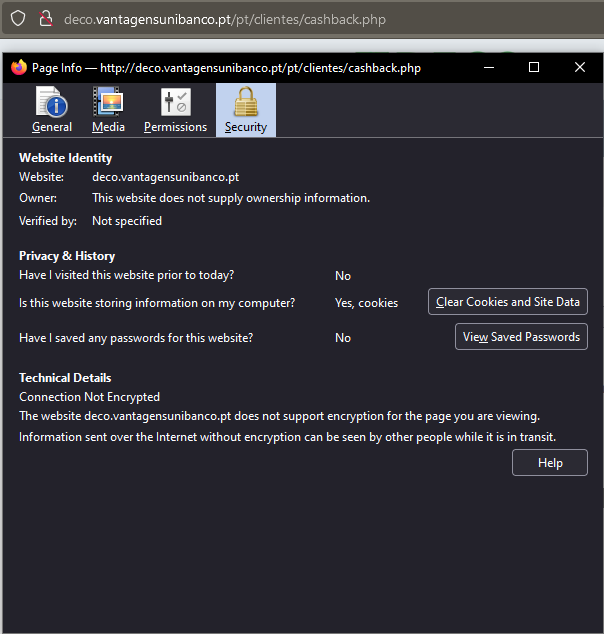
Task: Click the Firefox logo in Page Info title bar
Action: [19, 67]
